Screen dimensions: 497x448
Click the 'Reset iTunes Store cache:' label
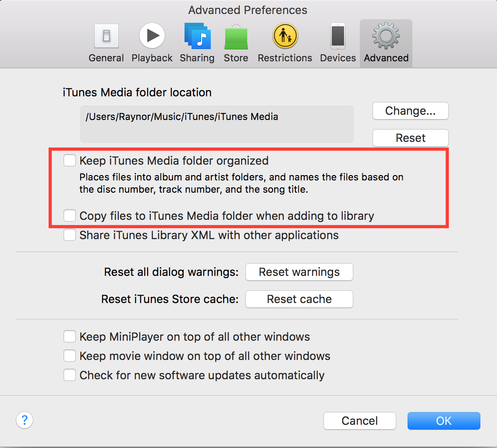pyautogui.click(x=170, y=299)
